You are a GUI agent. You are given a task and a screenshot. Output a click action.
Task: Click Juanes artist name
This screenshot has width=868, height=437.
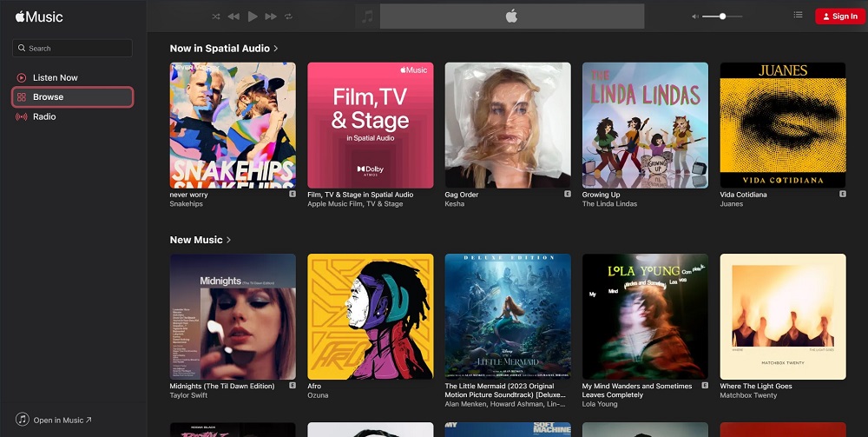(x=731, y=204)
